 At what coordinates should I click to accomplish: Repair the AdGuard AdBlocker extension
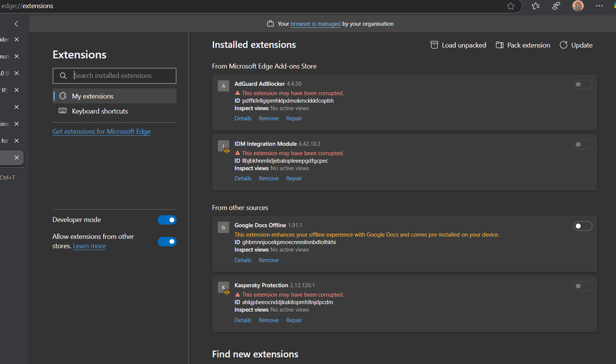pos(294,118)
